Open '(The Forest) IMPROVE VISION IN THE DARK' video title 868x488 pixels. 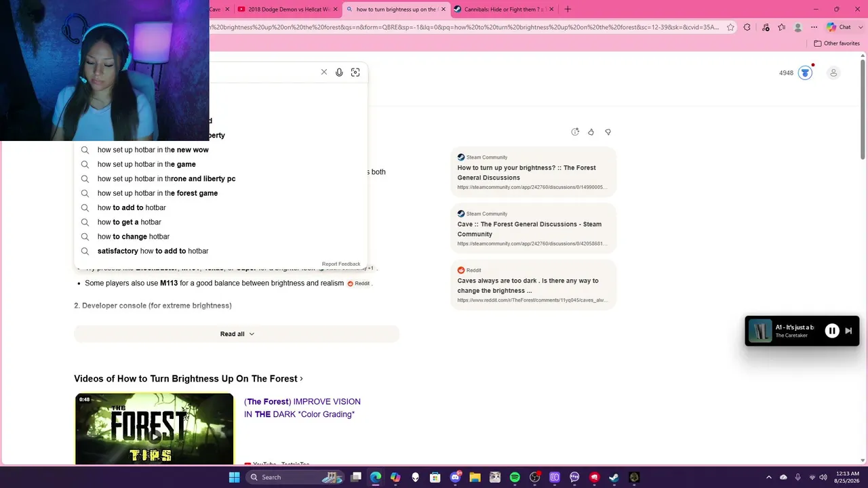(302, 408)
